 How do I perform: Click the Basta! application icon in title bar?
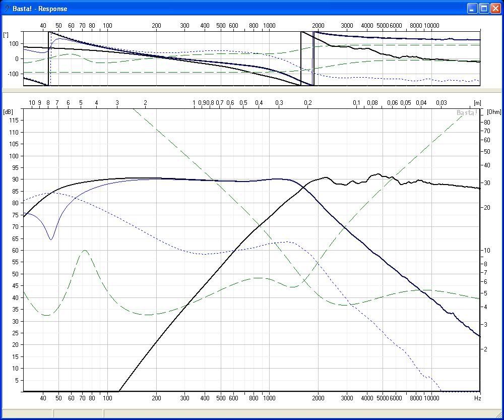point(7,8)
